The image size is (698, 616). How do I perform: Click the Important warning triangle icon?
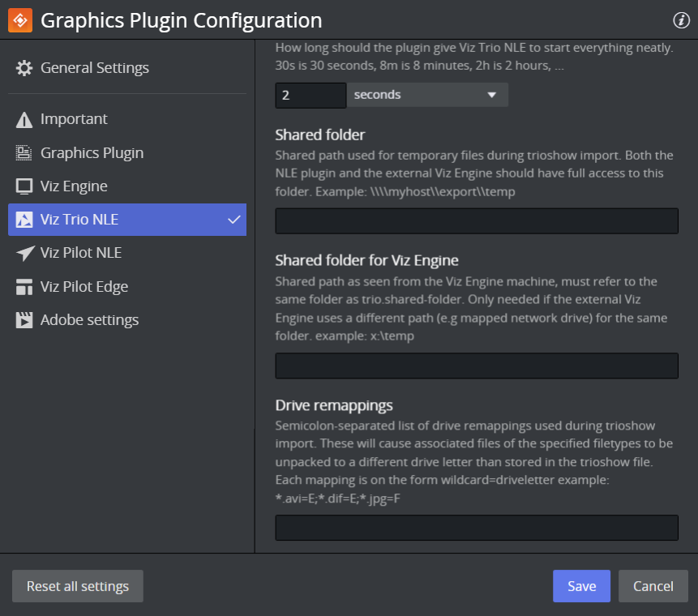(24, 118)
